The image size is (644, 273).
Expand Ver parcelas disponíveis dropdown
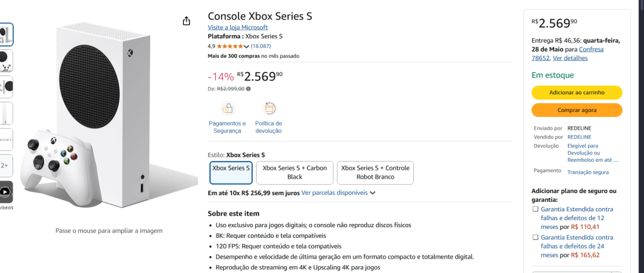tap(373, 193)
